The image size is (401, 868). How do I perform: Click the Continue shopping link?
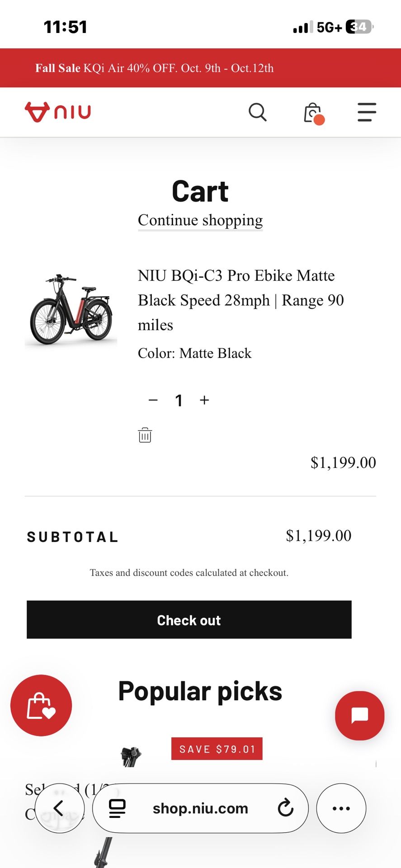(200, 220)
